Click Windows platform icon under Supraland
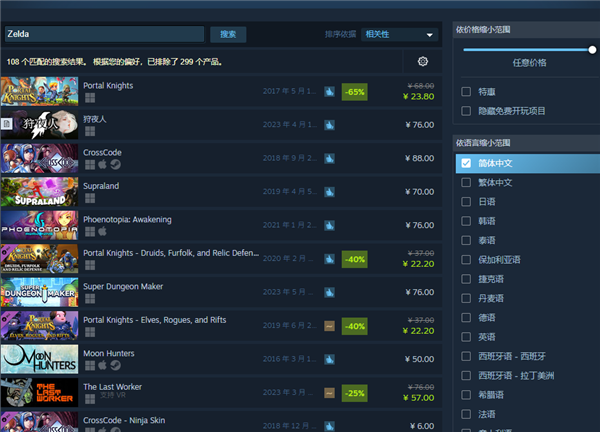 click(90, 198)
